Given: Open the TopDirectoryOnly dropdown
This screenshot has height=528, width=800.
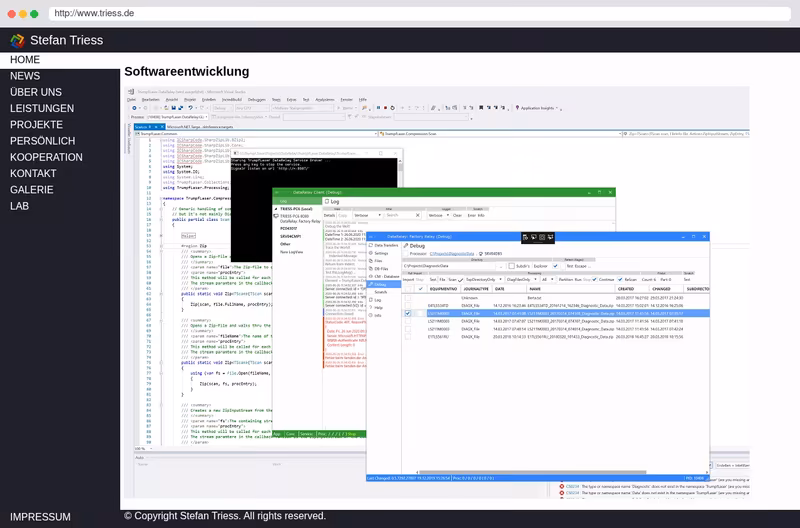Looking at the screenshot, I should (x=484, y=280).
